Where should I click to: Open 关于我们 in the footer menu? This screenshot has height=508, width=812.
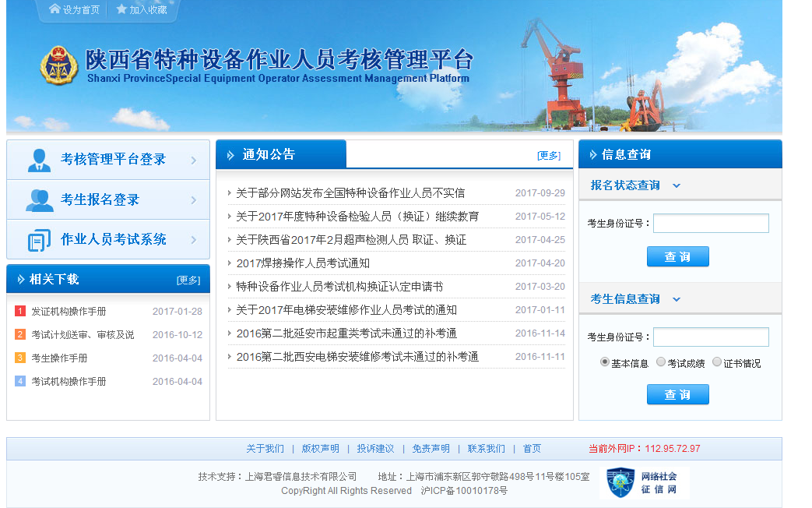pos(265,449)
